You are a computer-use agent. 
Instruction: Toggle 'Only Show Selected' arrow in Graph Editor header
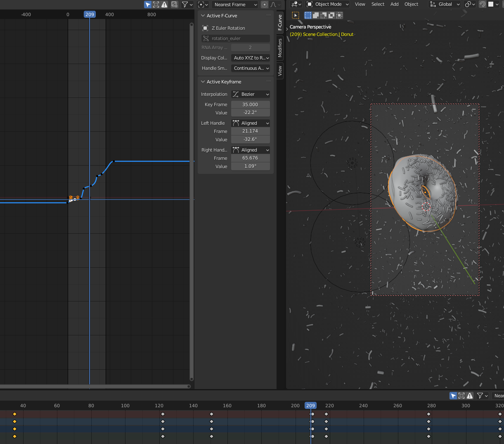(x=148, y=5)
